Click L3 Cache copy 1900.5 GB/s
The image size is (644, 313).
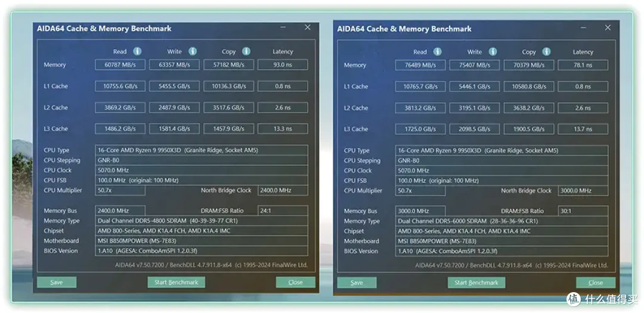529,129
